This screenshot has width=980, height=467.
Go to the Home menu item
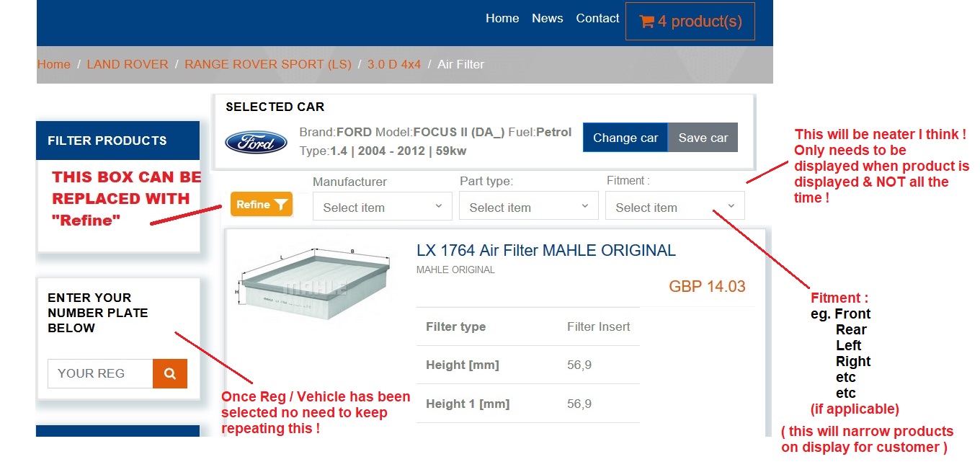pyautogui.click(x=502, y=18)
